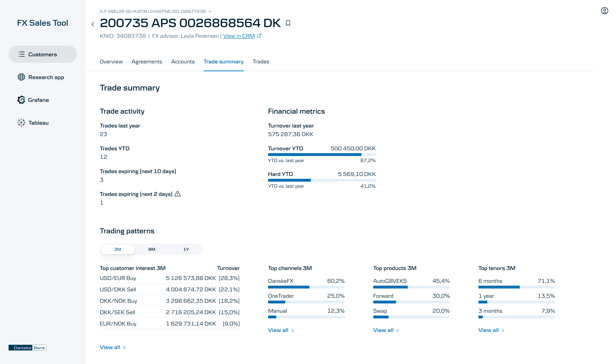Switch to the Accounts tab
The image size is (616, 364).
pyautogui.click(x=183, y=62)
